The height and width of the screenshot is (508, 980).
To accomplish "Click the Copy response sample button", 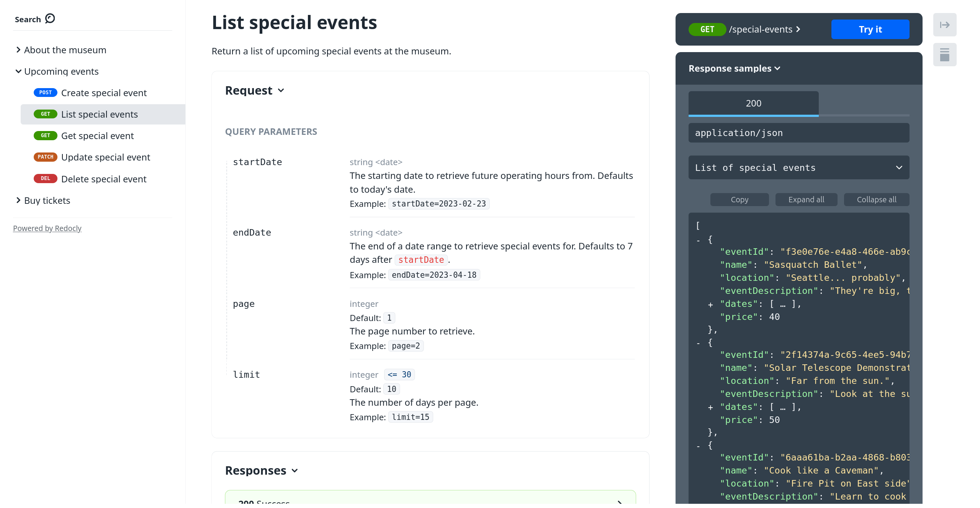I will coord(739,200).
